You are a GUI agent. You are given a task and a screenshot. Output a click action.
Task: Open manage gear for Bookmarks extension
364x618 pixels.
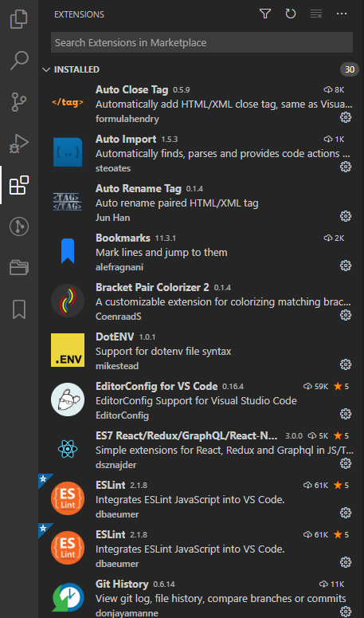(346, 266)
